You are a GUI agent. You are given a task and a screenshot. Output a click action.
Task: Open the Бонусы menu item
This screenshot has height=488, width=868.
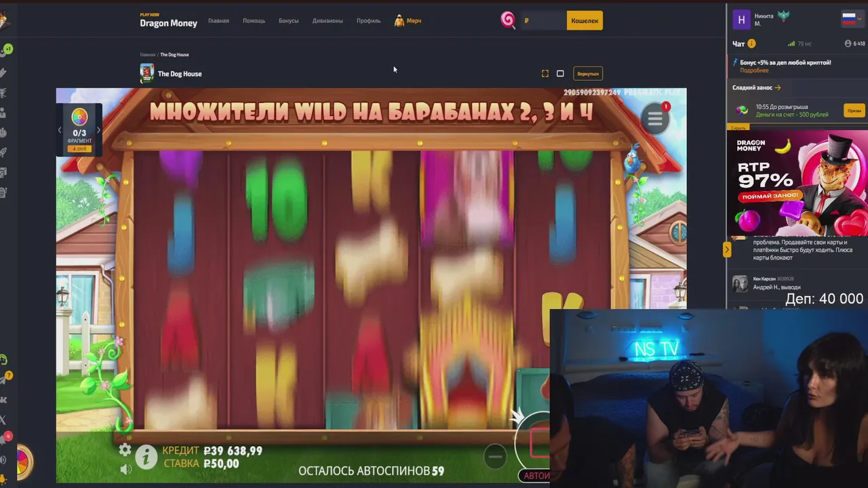click(x=288, y=20)
